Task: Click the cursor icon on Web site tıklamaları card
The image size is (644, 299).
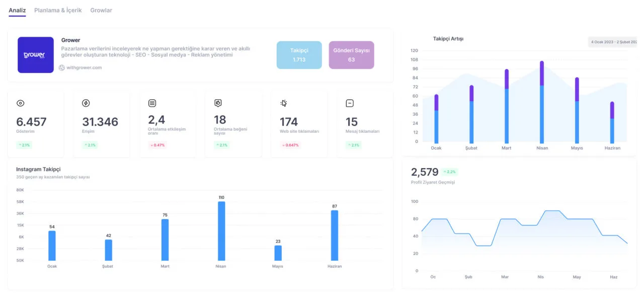Action: coord(284,103)
